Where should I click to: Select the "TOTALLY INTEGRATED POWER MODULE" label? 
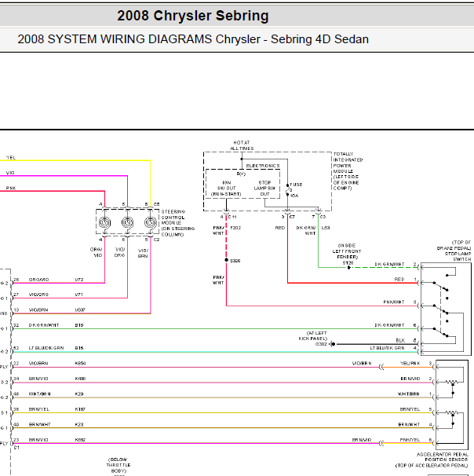(x=348, y=163)
